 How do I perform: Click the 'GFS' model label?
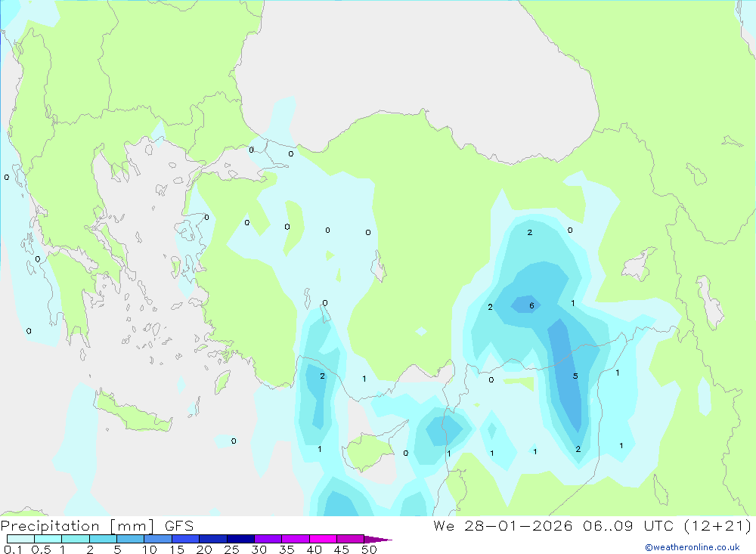coord(179,525)
